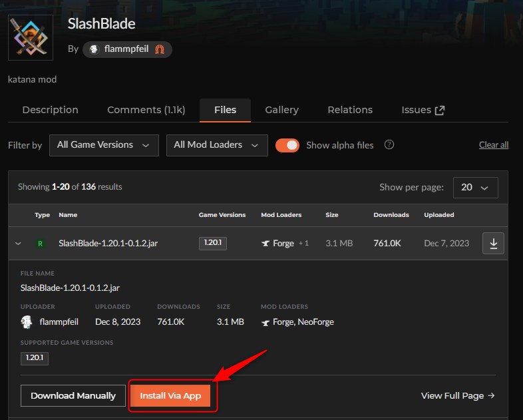Click the Name column header
This screenshot has width=523, height=420.
click(68, 215)
